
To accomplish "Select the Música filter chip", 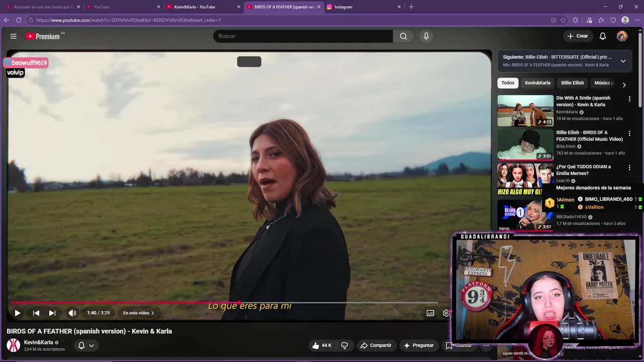I will coord(604,83).
